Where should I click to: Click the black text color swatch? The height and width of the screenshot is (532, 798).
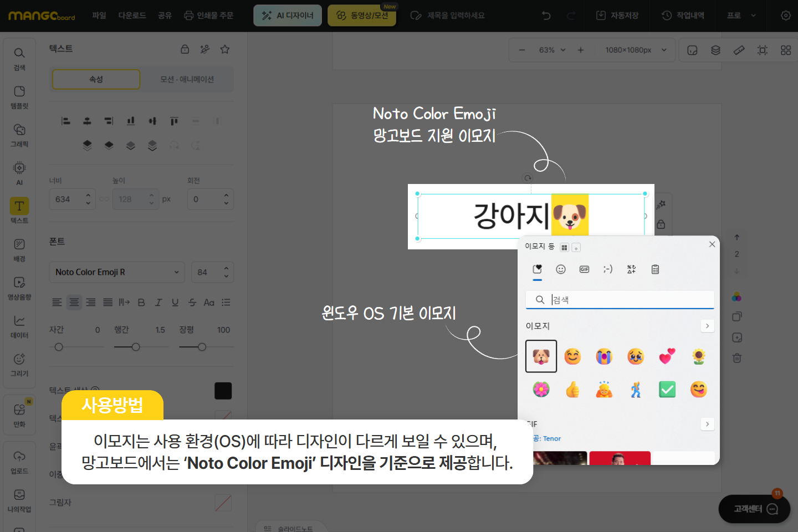coord(223,391)
